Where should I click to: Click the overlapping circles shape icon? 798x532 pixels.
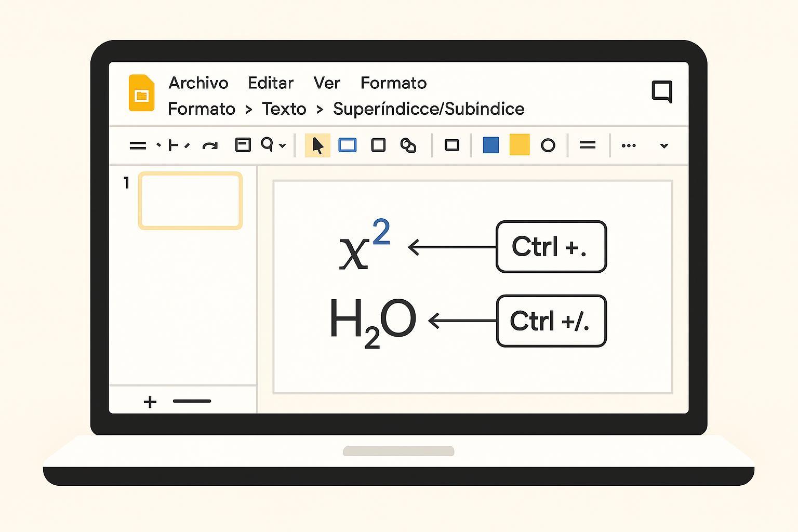point(408,145)
